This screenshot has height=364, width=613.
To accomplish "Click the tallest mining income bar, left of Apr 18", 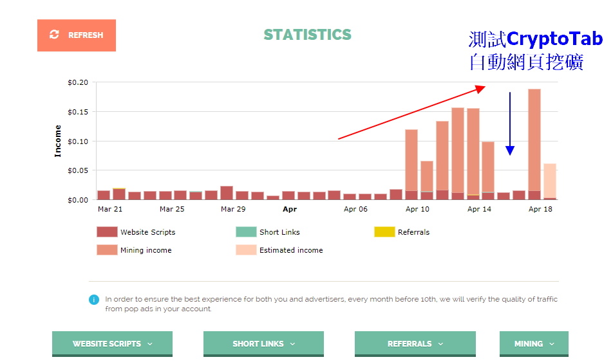I will (534, 140).
